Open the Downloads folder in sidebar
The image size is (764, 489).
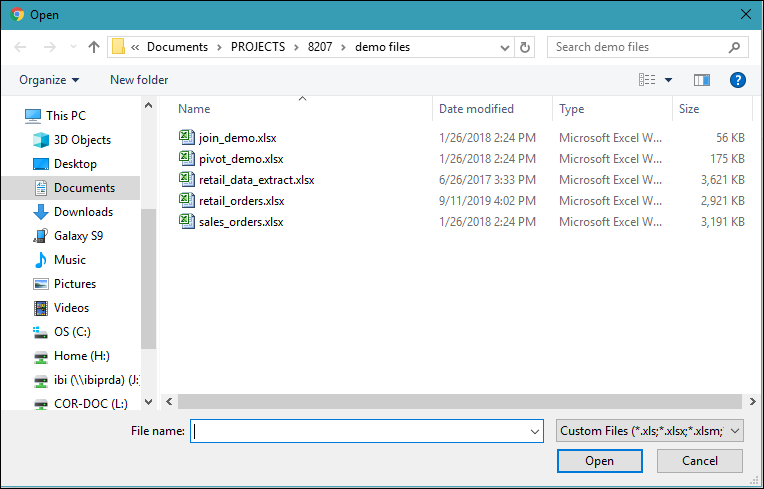[x=83, y=212]
